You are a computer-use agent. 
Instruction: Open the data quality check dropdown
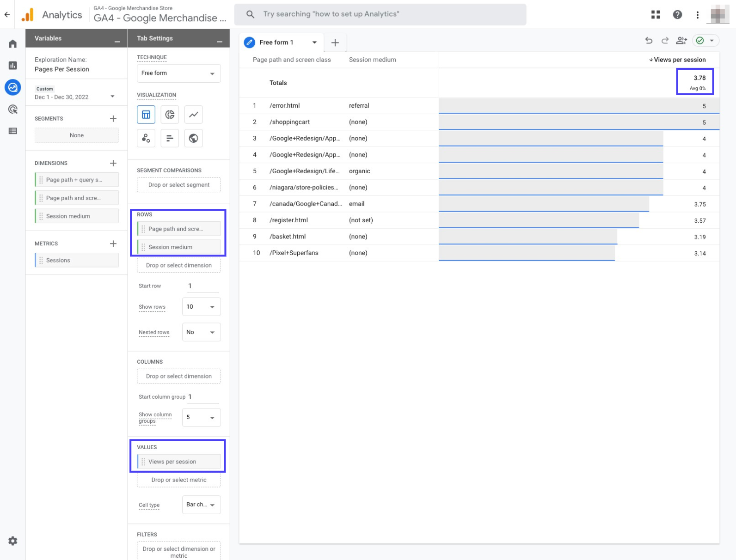pyautogui.click(x=705, y=41)
